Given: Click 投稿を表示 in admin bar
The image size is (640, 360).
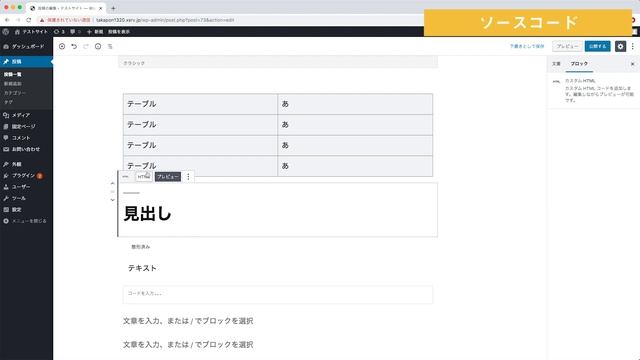Looking at the screenshot, I should click(x=119, y=31).
